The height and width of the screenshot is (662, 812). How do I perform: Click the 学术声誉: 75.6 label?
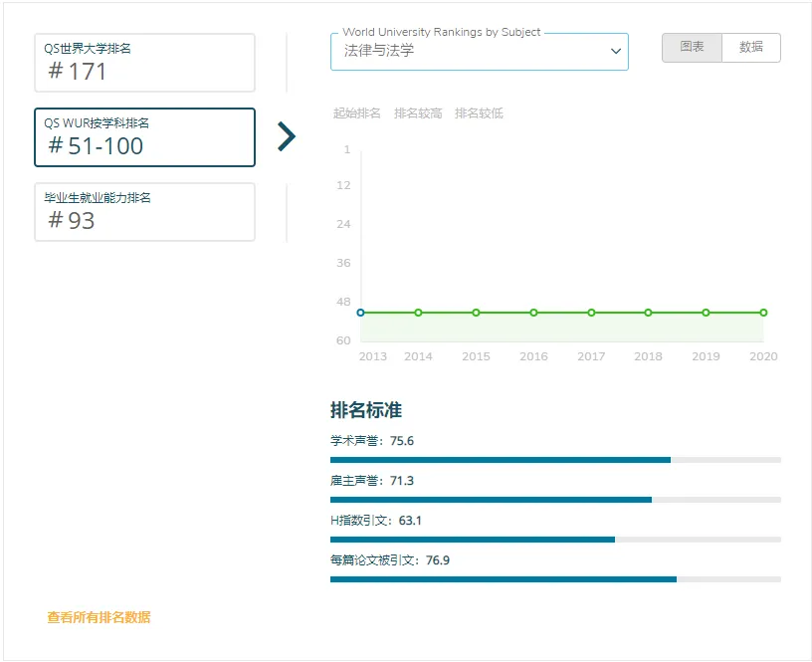[372, 441]
